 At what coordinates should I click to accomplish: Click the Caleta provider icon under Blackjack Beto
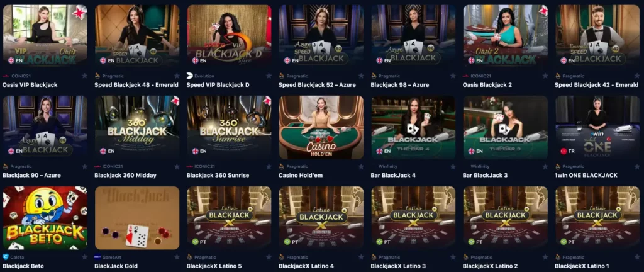tap(5, 257)
